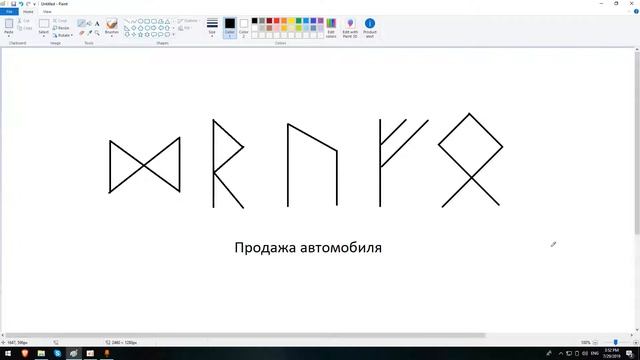Viewport: 640px width, 360px height.
Task: Open the Windows Start menu
Action: [x=8, y=353]
